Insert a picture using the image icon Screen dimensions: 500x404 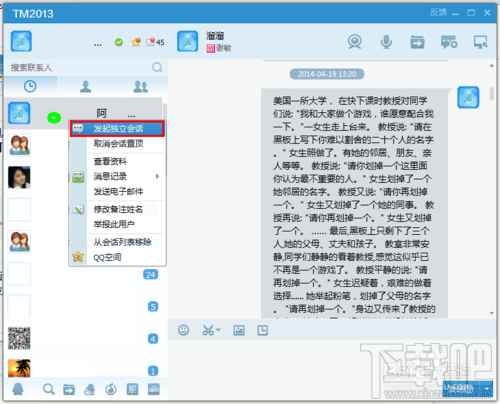click(239, 330)
